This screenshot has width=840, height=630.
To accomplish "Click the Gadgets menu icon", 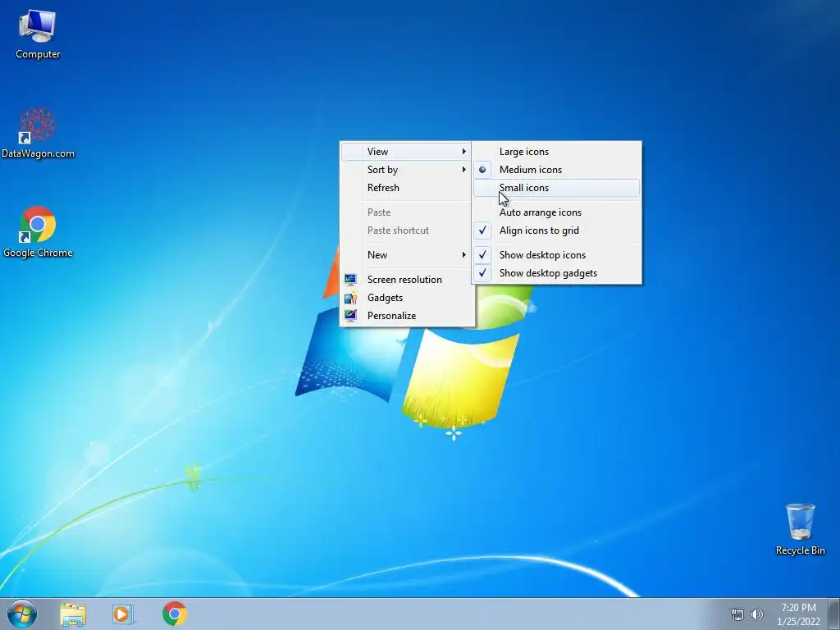I will click(350, 297).
